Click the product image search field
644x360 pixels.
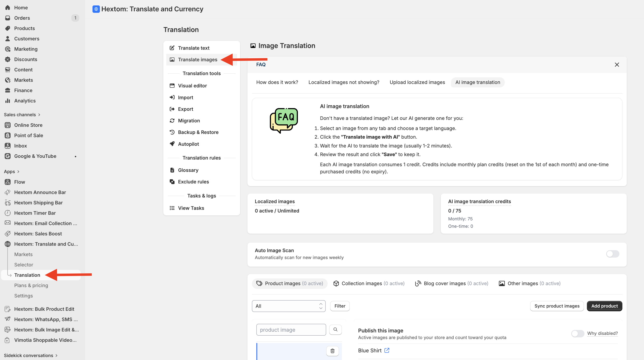click(291, 329)
